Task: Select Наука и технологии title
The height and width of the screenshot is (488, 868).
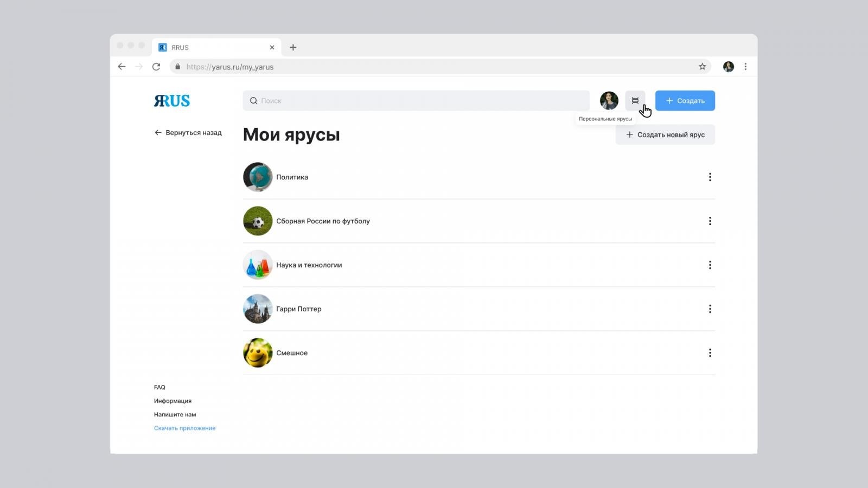Action: point(309,265)
